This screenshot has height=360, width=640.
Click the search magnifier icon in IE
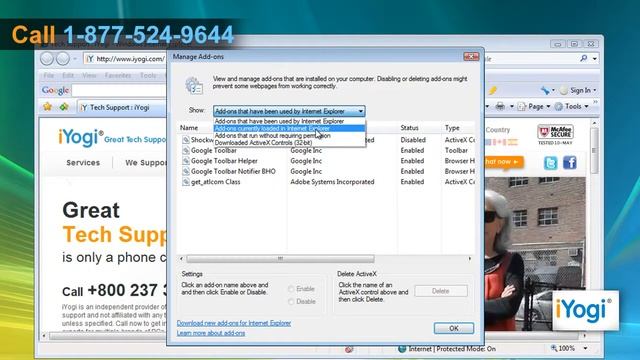[x=584, y=58]
